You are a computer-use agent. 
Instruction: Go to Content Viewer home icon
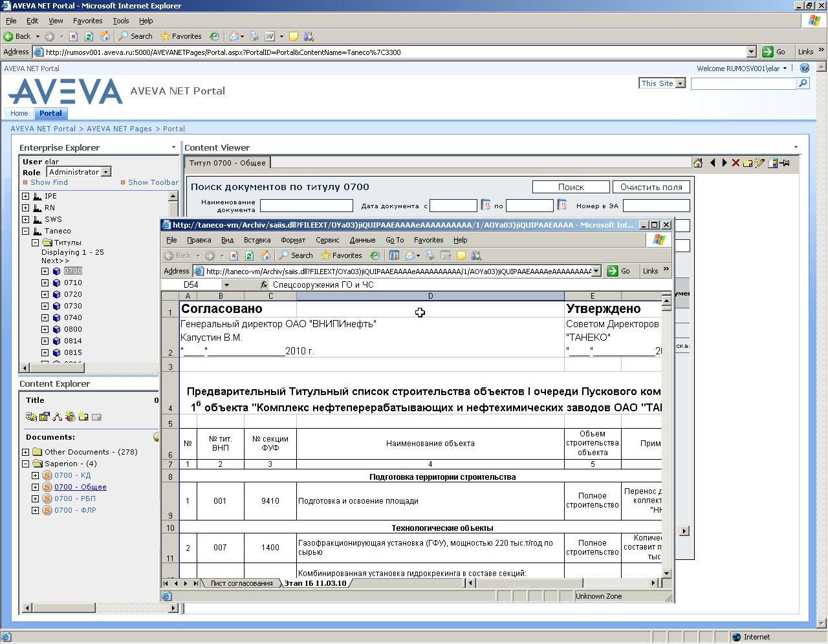coord(698,163)
